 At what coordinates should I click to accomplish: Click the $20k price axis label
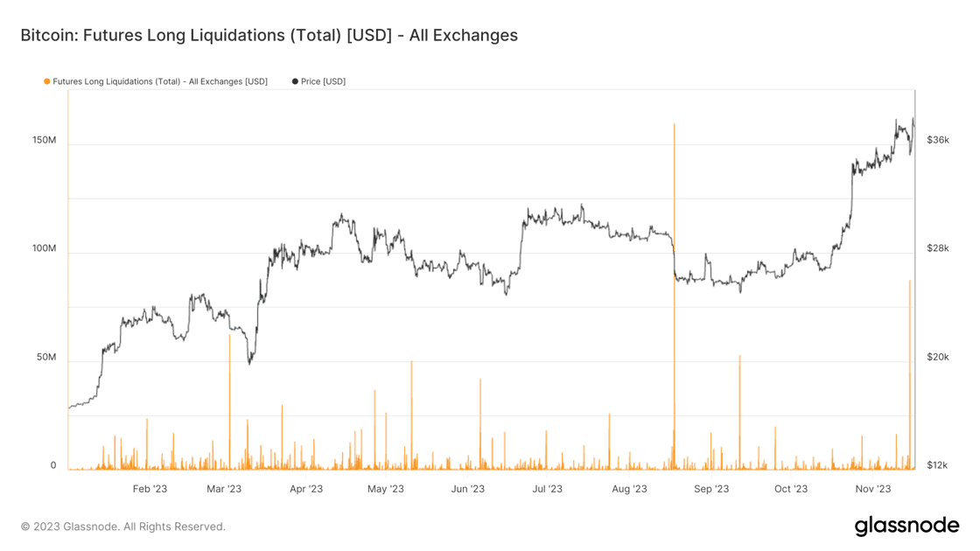point(938,358)
